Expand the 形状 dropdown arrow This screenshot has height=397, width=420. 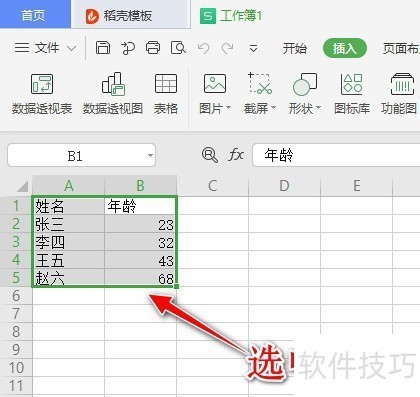tap(318, 108)
